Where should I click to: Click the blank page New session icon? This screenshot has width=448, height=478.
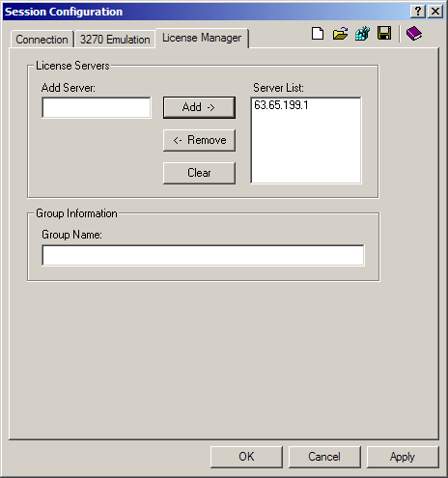pos(318,34)
